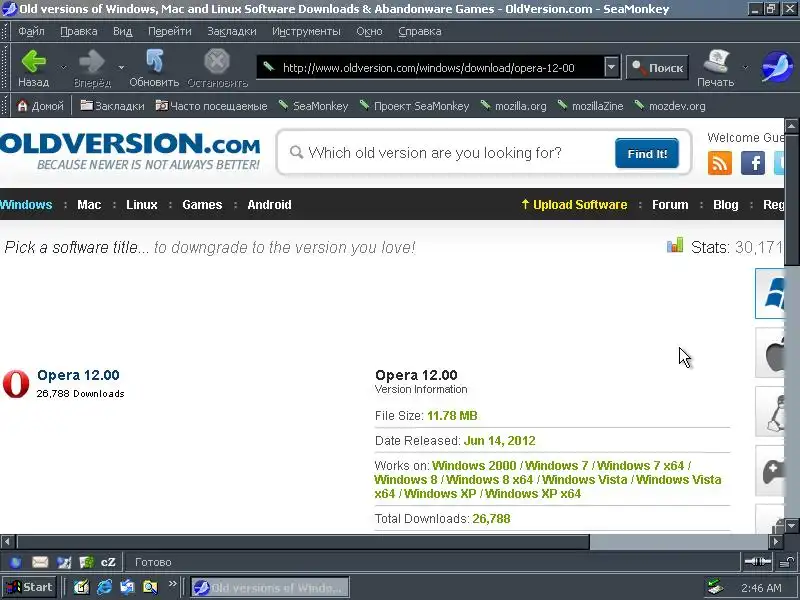Open Часто посещаемые folder
Screen dimensions: 800x600
[211, 106]
